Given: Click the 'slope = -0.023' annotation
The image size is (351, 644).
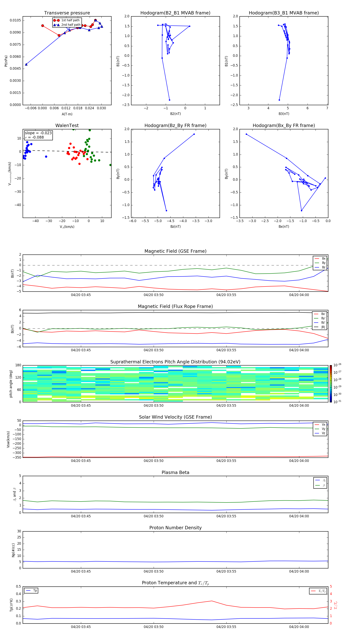Looking at the screenshot, I should pyautogui.click(x=38, y=133).
